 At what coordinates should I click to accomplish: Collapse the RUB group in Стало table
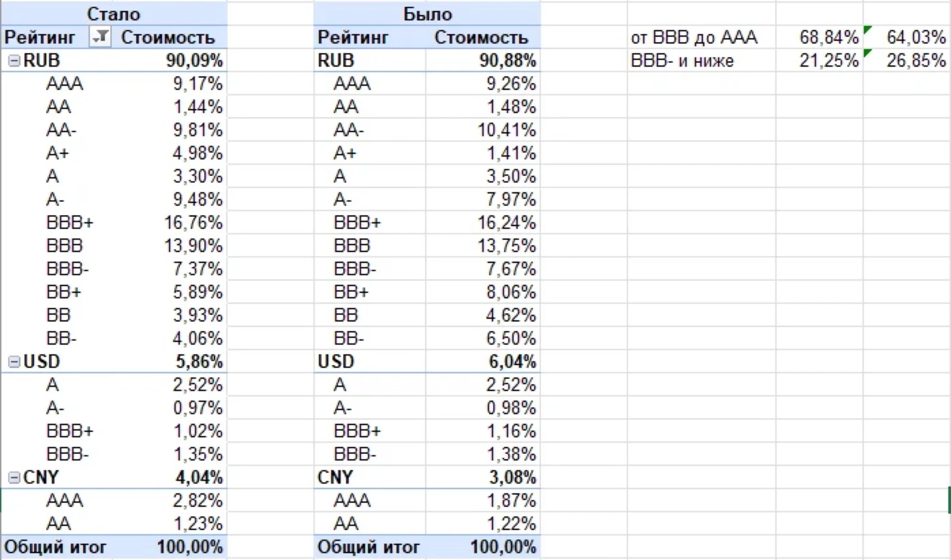tap(15, 60)
